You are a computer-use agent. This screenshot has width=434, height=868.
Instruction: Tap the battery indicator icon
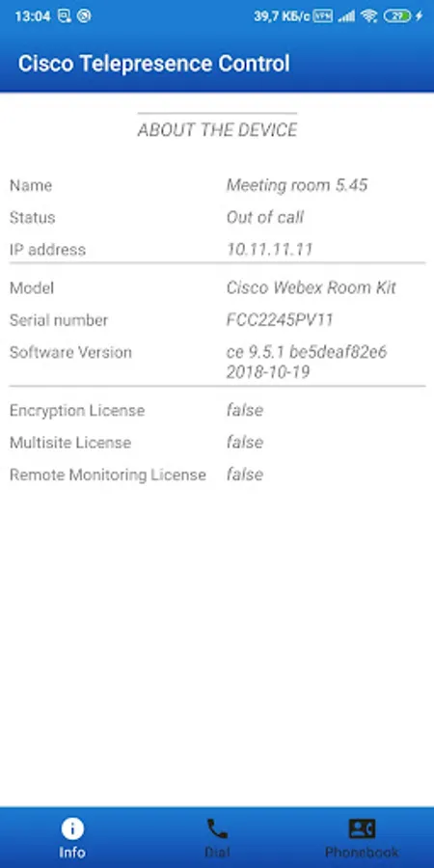click(398, 16)
